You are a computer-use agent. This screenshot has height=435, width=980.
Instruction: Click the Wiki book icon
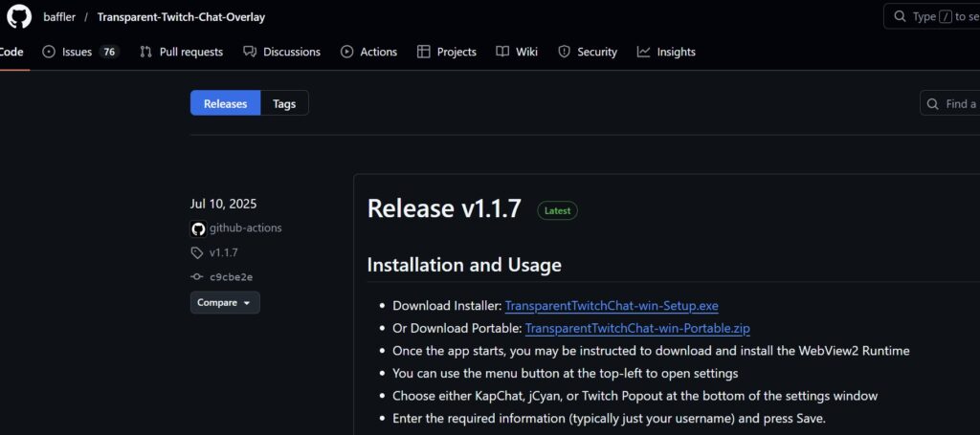click(x=502, y=52)
